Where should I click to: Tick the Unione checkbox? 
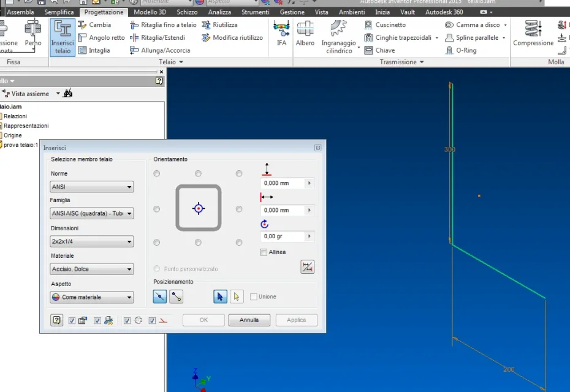(253, 297)
